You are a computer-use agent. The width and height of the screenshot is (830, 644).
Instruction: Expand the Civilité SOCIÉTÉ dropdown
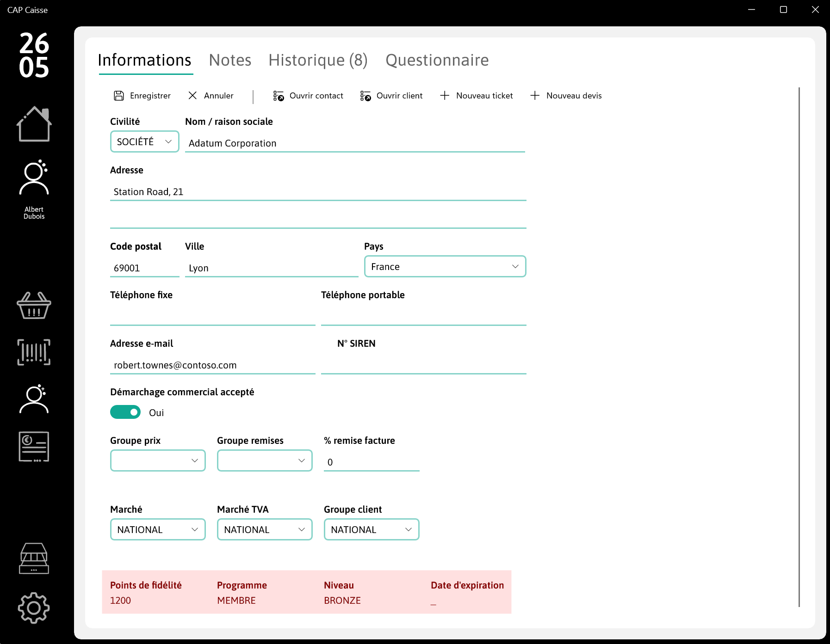(x=145, y=141)
